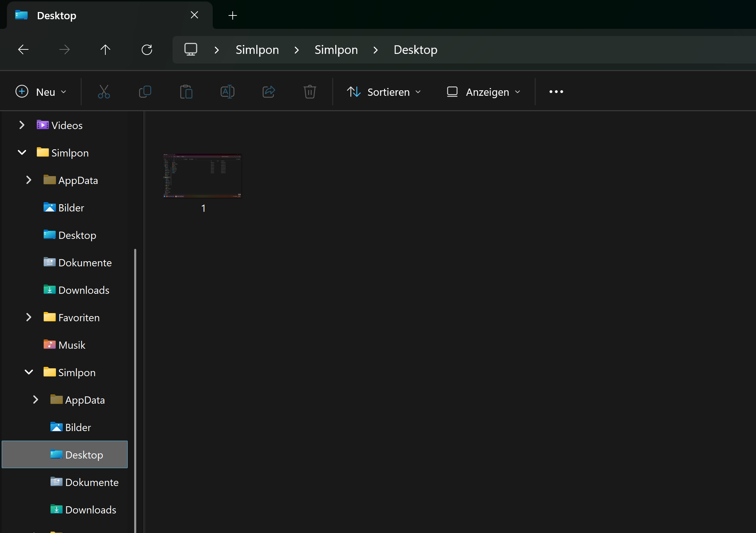
Task: Click the Copy icon in toolbar
Action: 145,92
